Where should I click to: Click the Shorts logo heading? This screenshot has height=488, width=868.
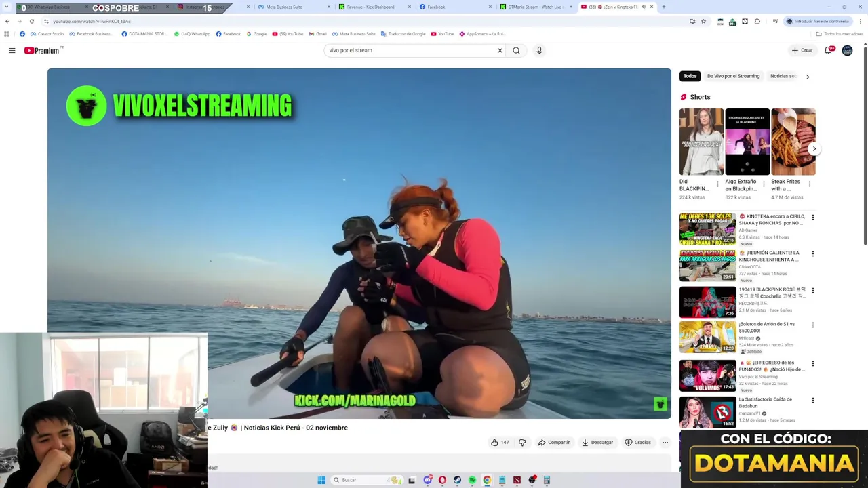tap(695, 97)
